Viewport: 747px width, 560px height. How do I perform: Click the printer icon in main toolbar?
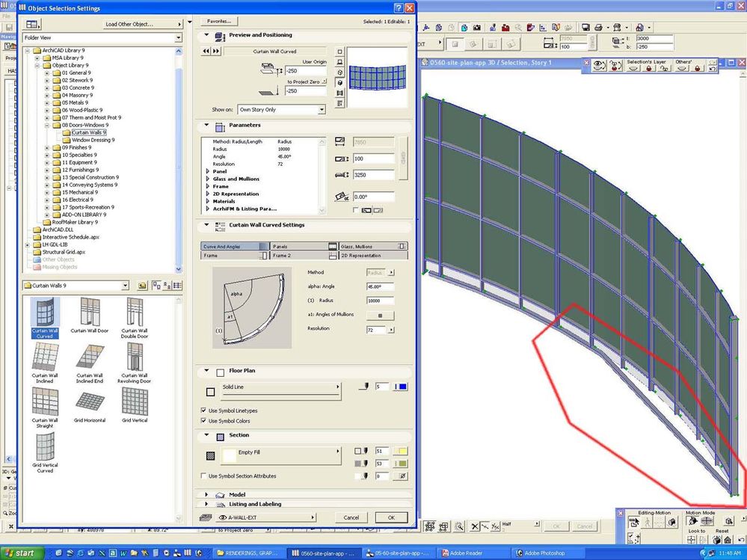[599, 28]
